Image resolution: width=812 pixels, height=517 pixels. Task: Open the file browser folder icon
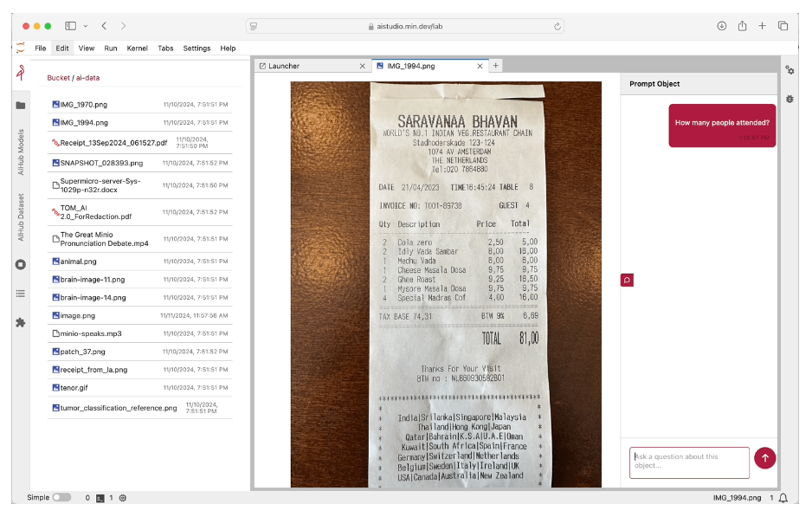click(x=20, y=106)
